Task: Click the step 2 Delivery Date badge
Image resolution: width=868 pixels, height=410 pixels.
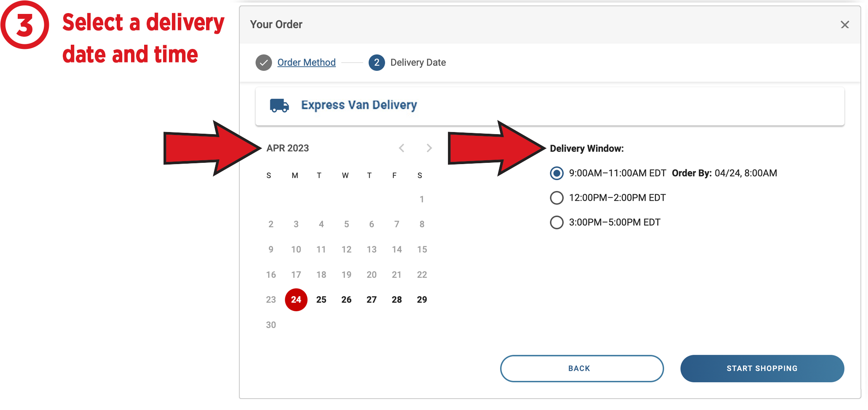Action: [377, 63]
